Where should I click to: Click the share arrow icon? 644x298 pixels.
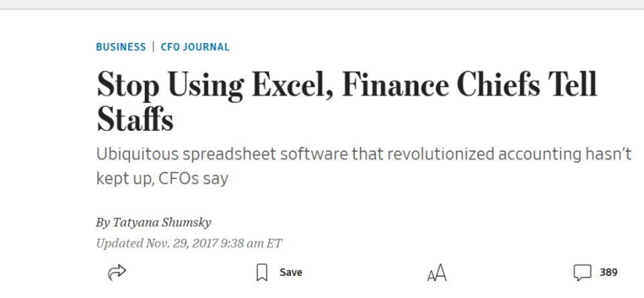[x=117, y=272]
